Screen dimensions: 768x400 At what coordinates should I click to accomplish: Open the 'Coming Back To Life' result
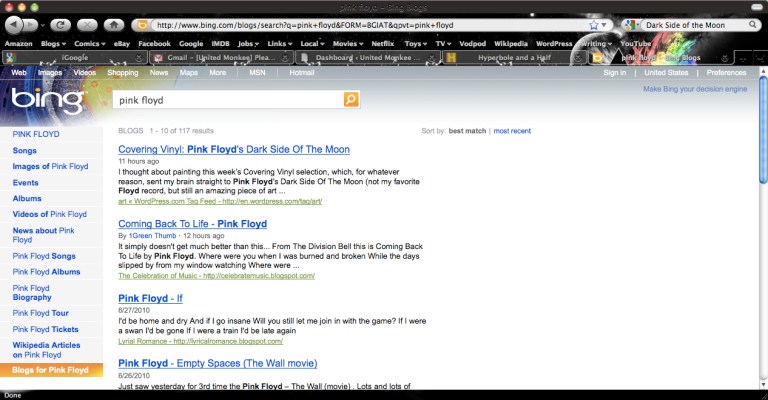(192, 224)
